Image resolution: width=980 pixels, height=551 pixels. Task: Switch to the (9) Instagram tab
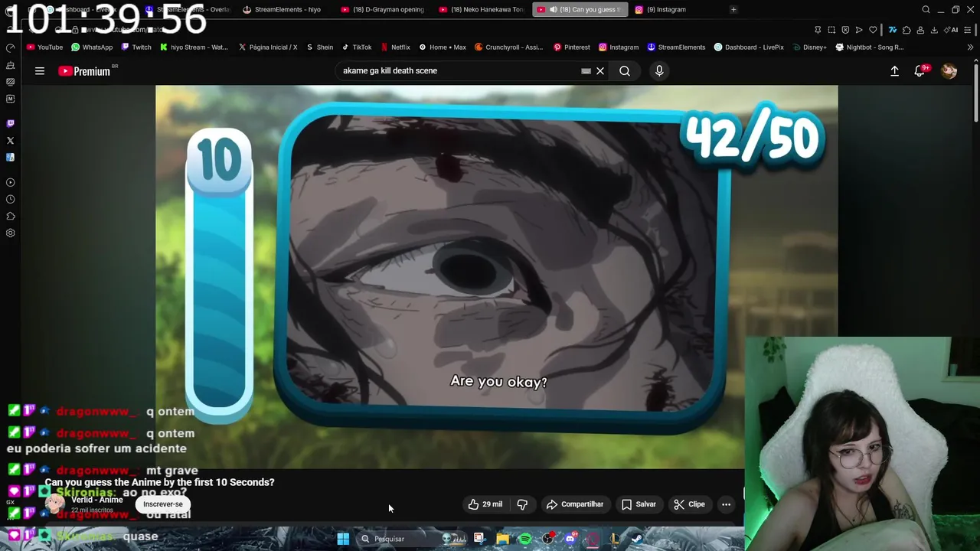coord(666,9)
